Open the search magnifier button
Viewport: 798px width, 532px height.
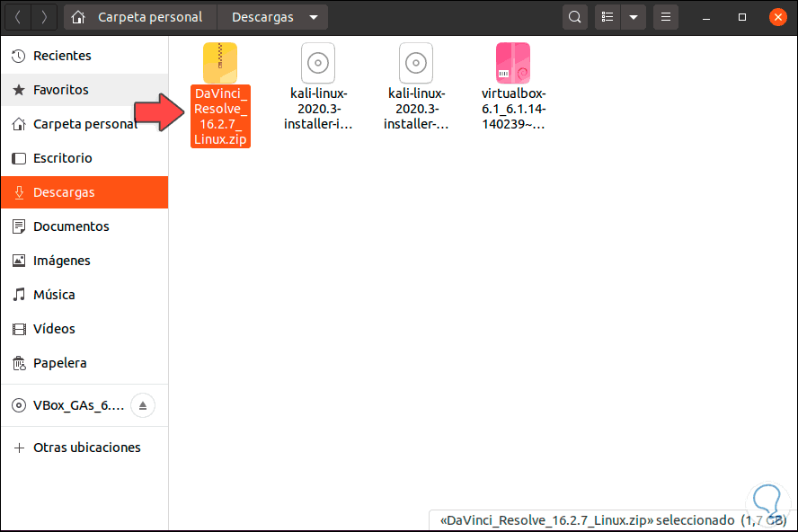pyautogui.click(x=574, y=17)
